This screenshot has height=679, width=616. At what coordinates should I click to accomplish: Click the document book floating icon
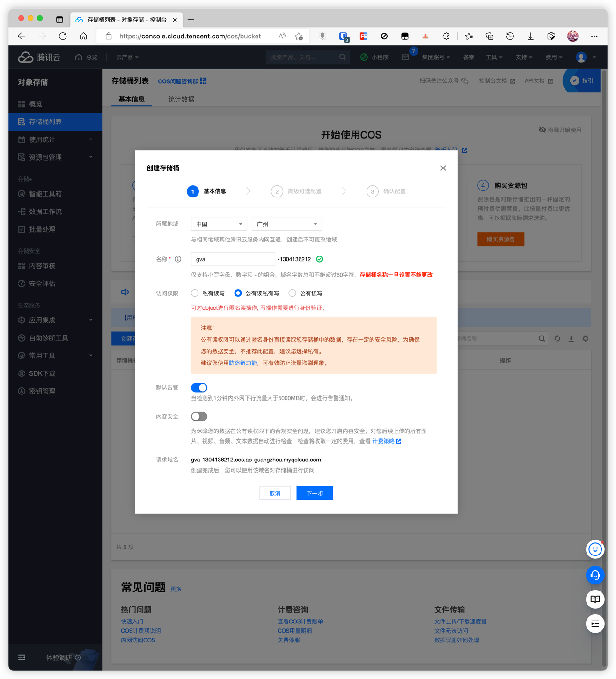[x=595, y=599]
